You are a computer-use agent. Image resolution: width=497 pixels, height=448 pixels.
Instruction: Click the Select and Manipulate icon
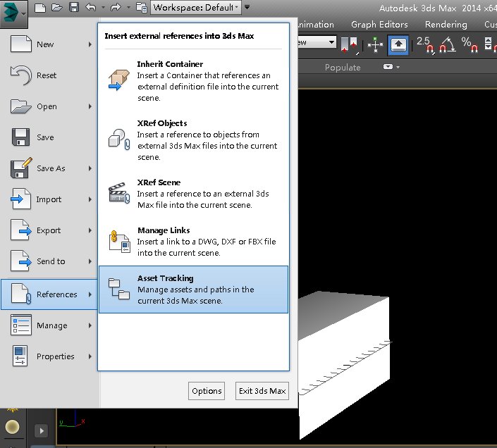coord(375,45)
